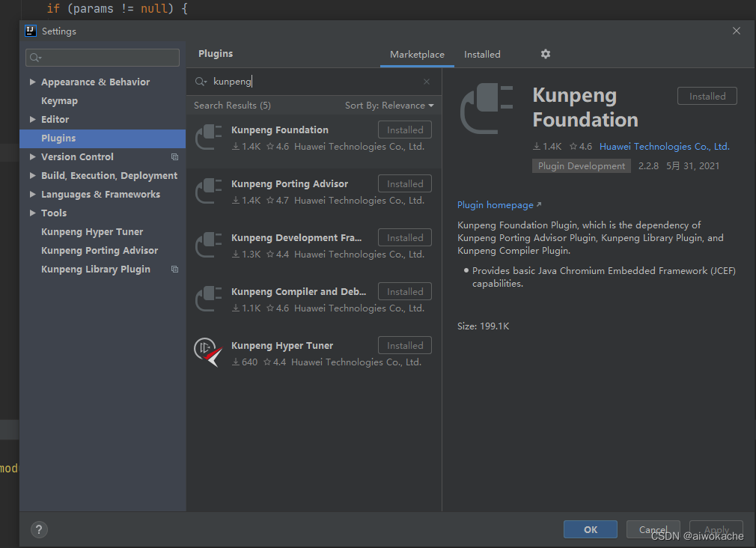Open Kunpeng Hyper Tuner settings page
Viewport: 756px width, 548px height.
92,231
